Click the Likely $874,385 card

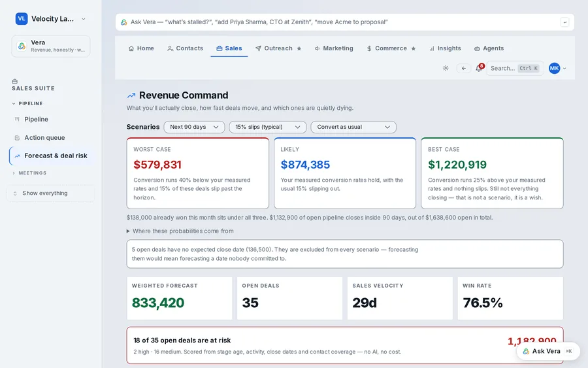click(x=345, y=173)
